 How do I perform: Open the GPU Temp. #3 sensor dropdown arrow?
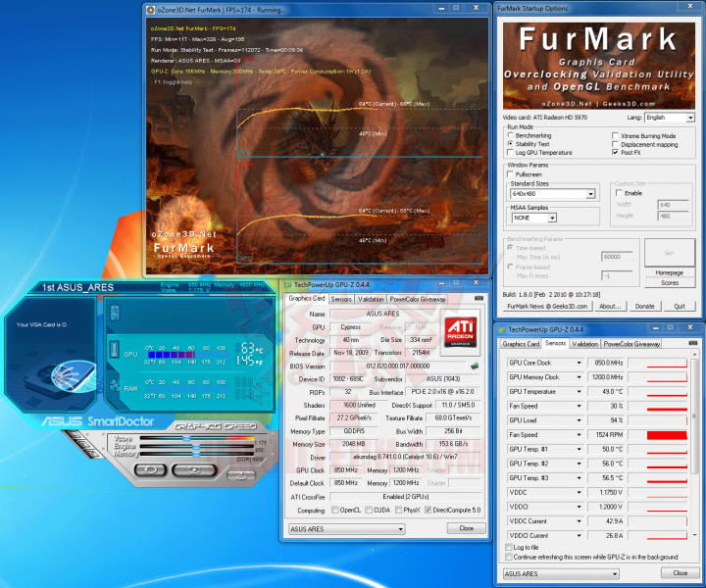click(579, 478)
